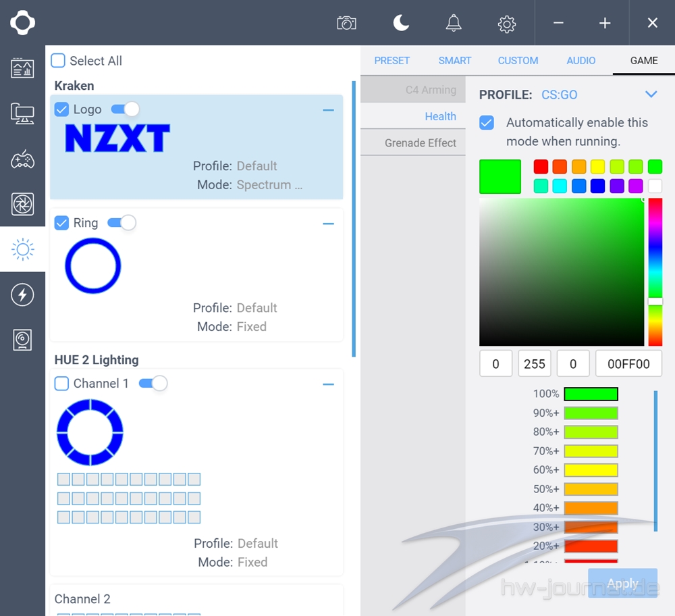Click the green value field showing 255

click(534, 363)
